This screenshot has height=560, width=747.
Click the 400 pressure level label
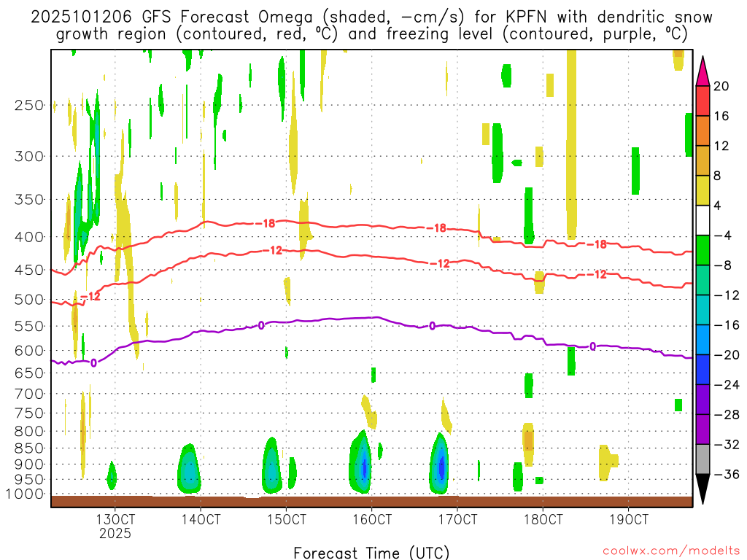29,237
